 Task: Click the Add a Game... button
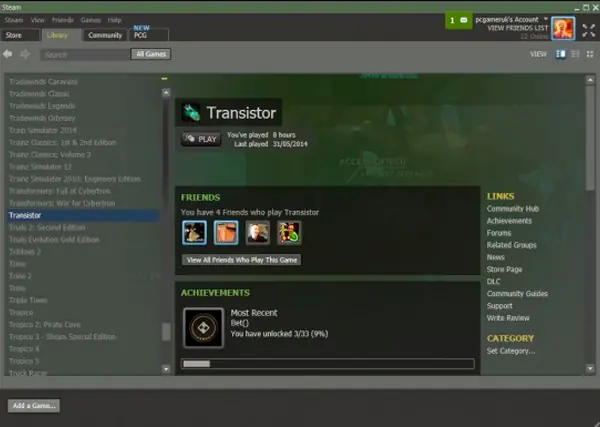tap(34, 406)
